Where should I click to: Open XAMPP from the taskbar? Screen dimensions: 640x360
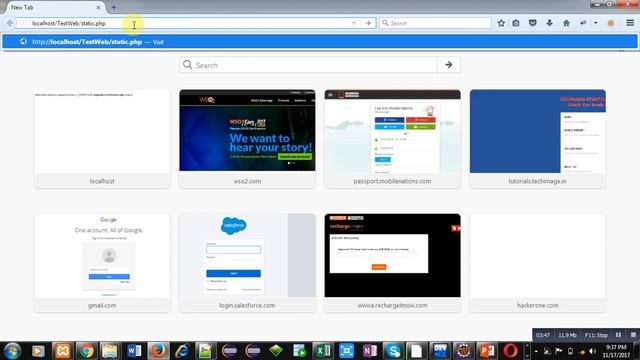point(62,351)
